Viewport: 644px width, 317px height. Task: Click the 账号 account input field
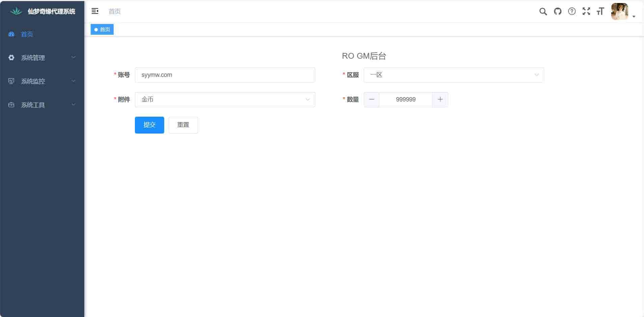click(225, 75)
